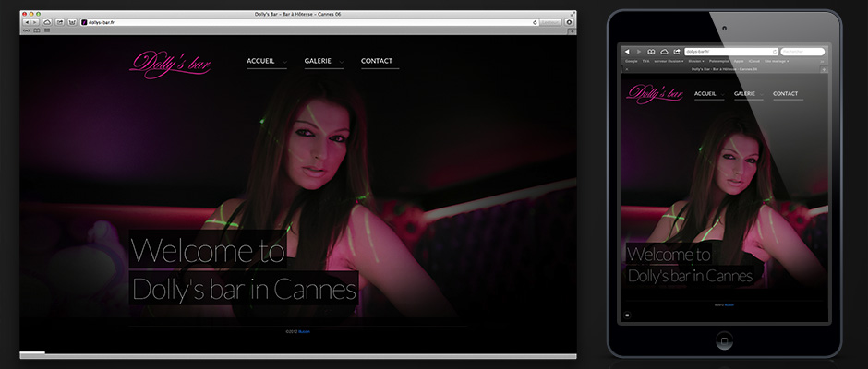Screen dimensions: 868x369
Task: Reload page in desktop Safari address bar
Action: 535,23
